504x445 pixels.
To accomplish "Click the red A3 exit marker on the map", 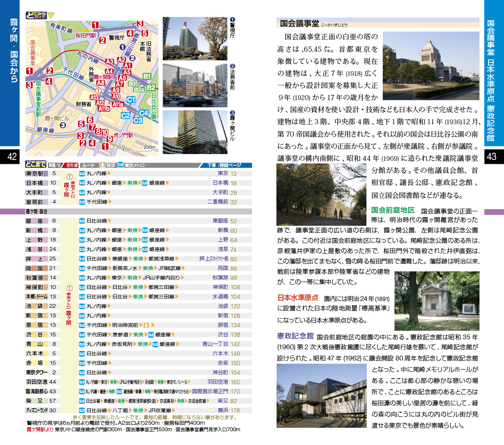I will click(110, 62).
